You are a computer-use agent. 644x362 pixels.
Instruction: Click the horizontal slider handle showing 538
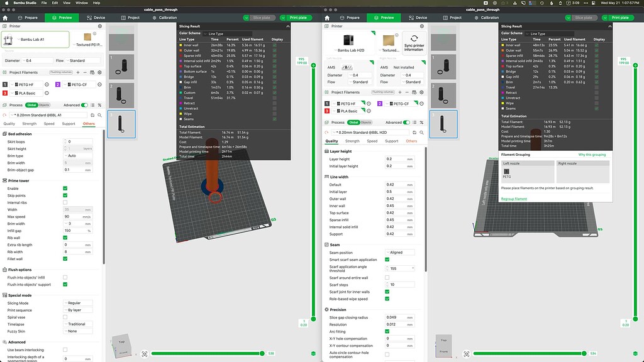263,354
